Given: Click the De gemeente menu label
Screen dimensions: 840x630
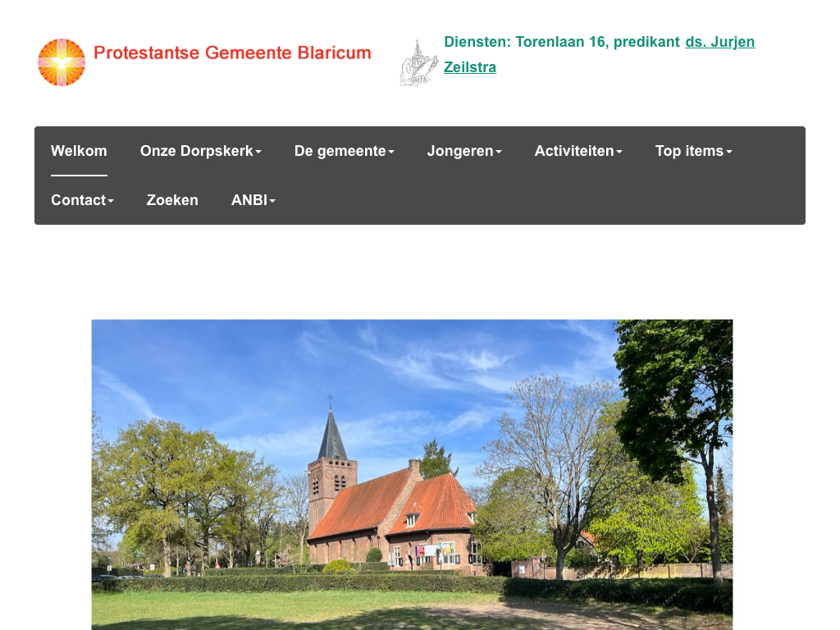Looking at the screenshot, I should tap(340, 151).
